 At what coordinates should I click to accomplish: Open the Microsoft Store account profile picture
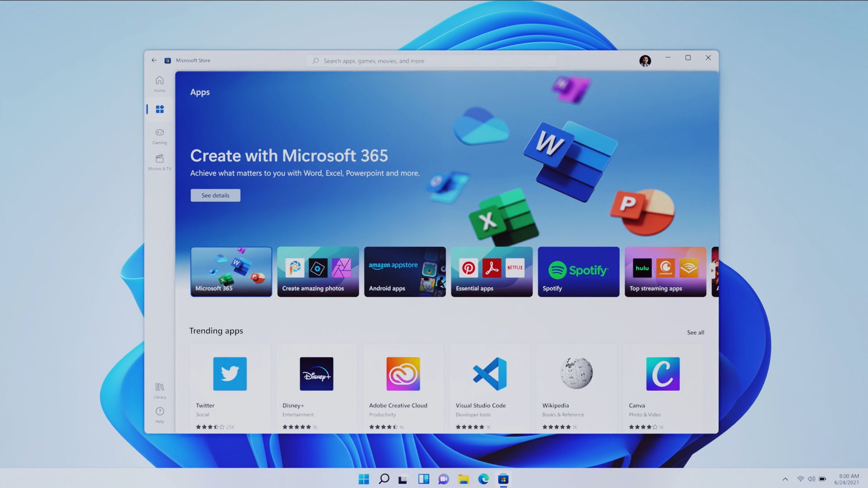click(x=645, y=60)
